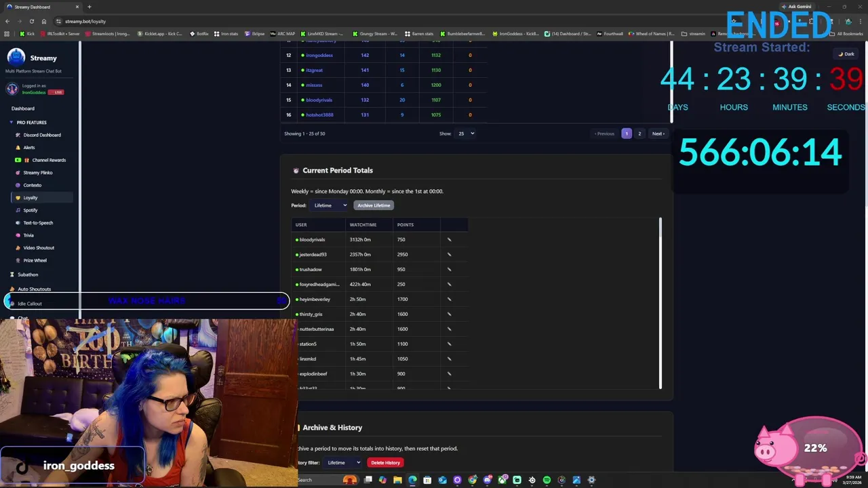Open File Explorer from taskbar
This screenshot has height=488, width=868.
[397, 480]
